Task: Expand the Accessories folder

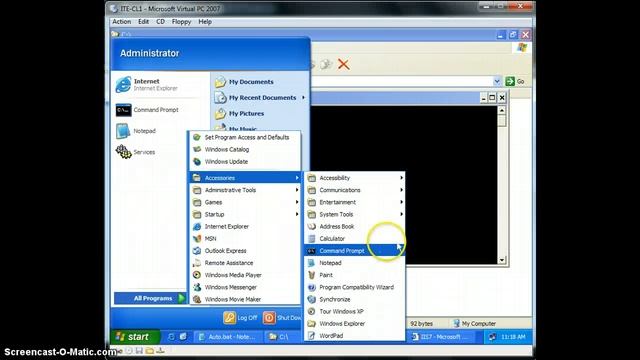Action: point(245,178)
